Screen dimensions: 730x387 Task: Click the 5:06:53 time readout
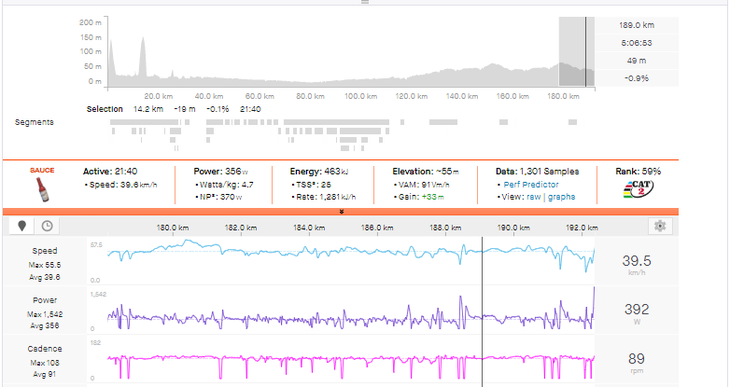[x=636, y=43]
